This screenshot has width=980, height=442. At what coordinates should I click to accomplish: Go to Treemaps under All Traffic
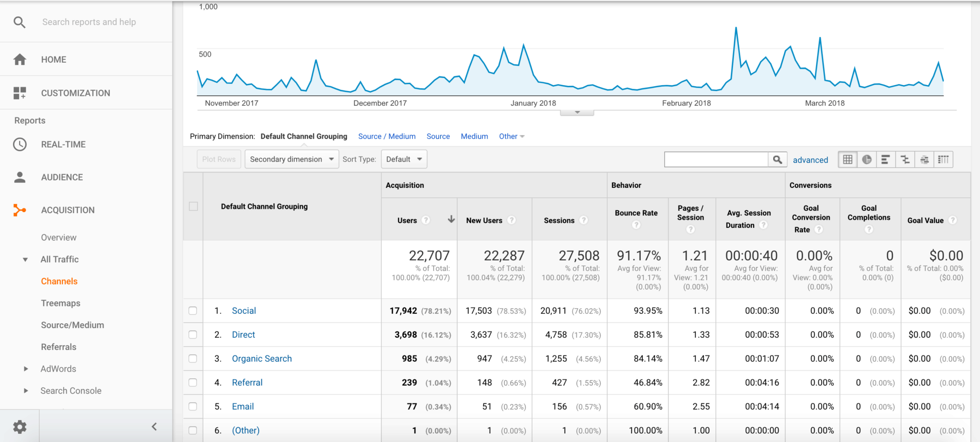61,303
